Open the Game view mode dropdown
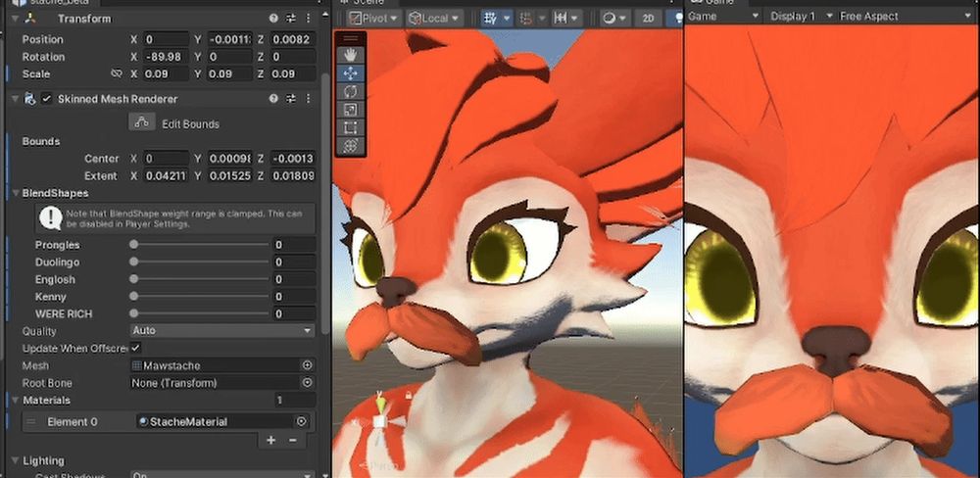This screenshot has width=980, height=478. pos(724,17)
